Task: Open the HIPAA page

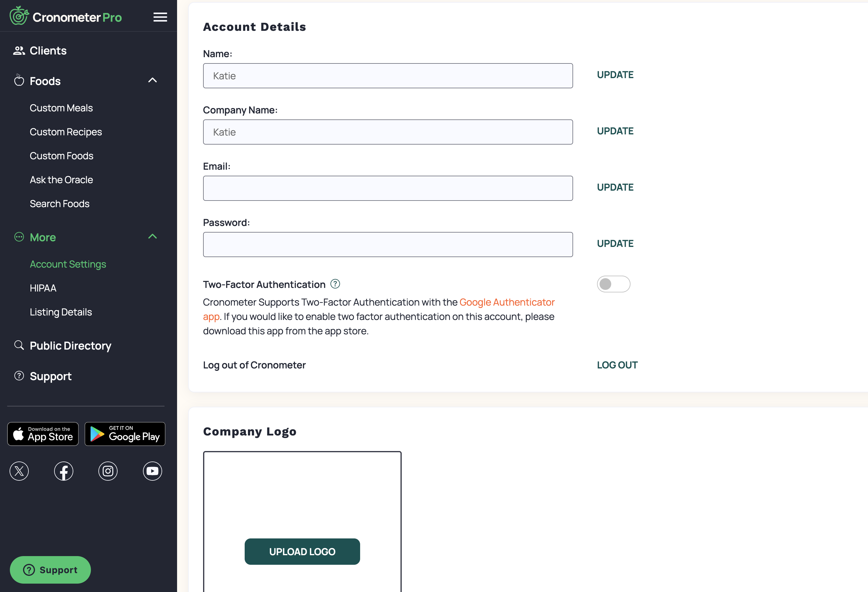Action: [43, 288]
